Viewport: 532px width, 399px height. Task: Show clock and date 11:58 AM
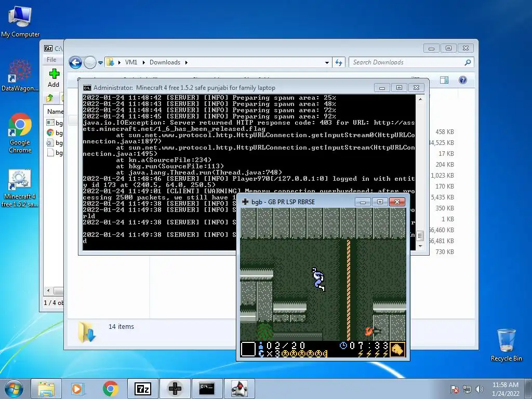[506, 389]
